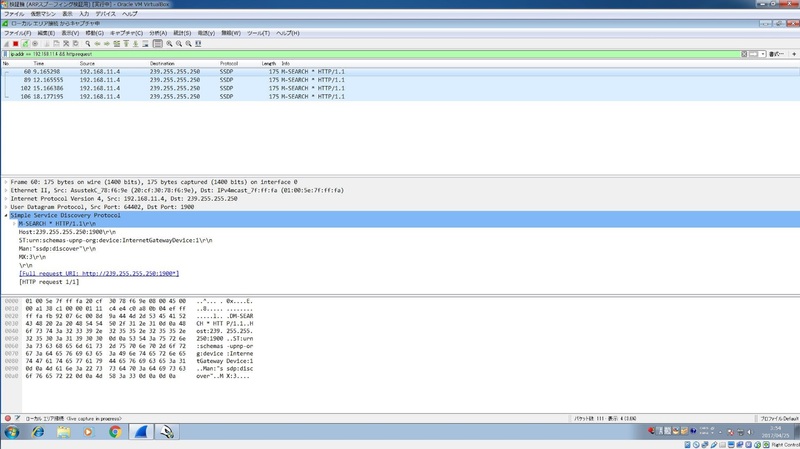800x449 pixels.
Task: Click the display filter input field
Action: click(x=374, y=54)
